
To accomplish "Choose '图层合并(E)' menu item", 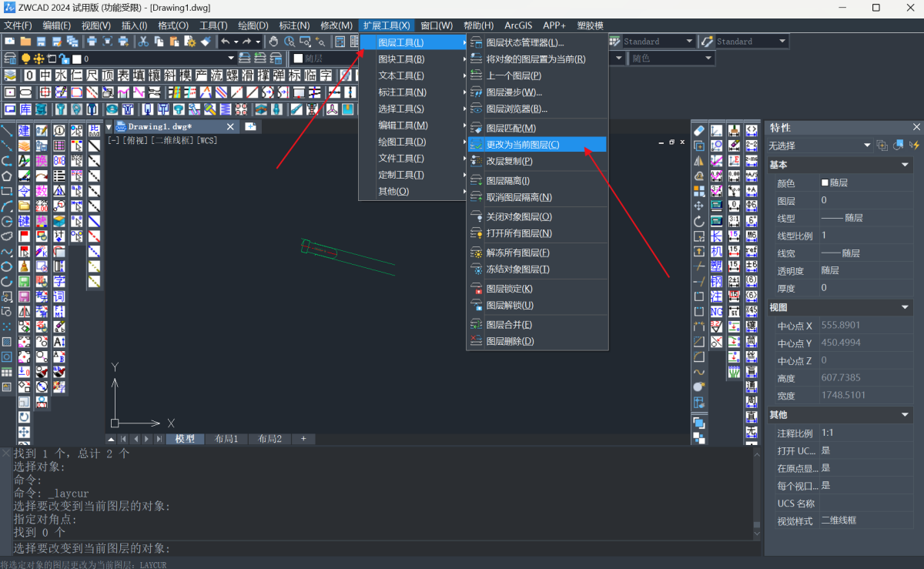I will coord(537,325).
